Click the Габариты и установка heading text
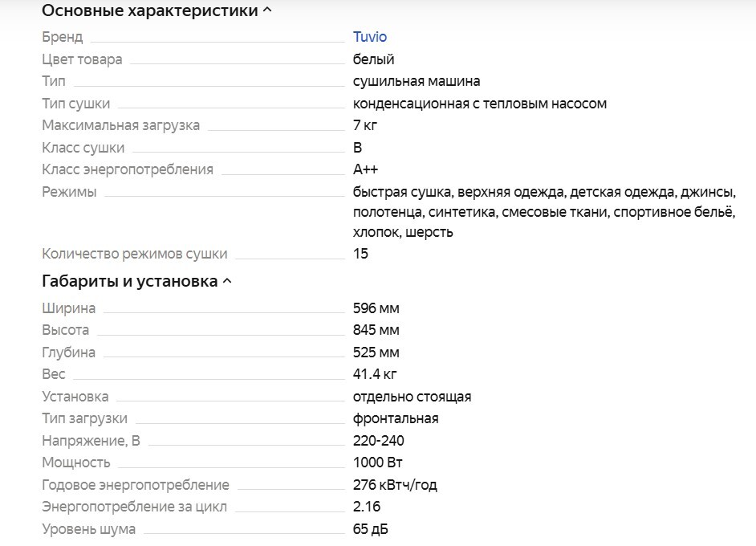Image resolution: width=756 pixels, height=546 pixels. click(129, 282)
